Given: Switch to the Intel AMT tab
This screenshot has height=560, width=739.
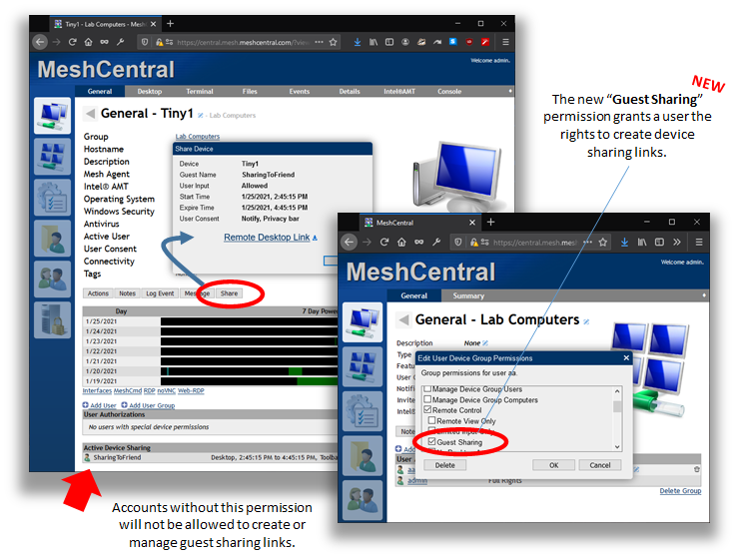Looking at the screenshot, I should [x=399, y=92].
